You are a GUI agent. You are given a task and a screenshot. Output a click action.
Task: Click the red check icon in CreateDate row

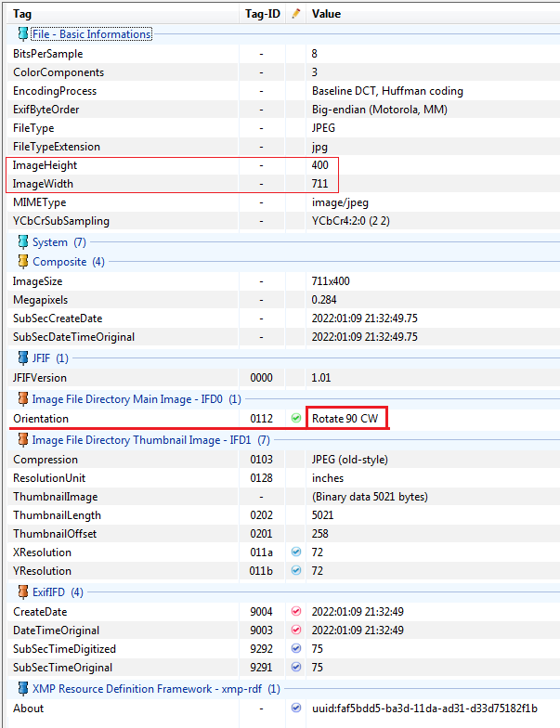296,611
